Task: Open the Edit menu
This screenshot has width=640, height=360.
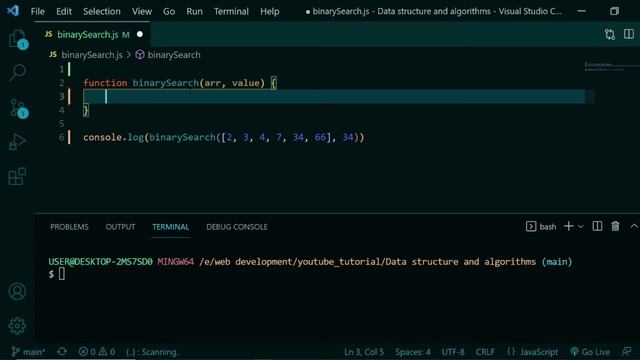Action: (64, 11)
